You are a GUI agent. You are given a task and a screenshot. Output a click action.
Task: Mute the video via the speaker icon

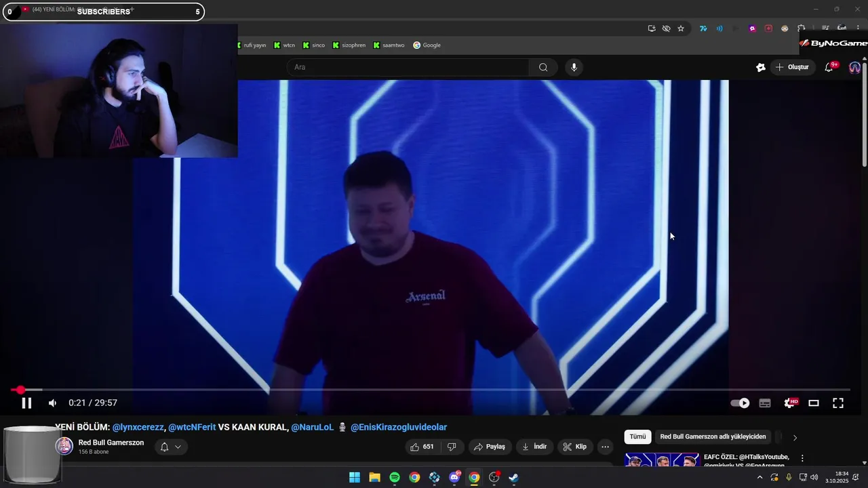[52, 403]
